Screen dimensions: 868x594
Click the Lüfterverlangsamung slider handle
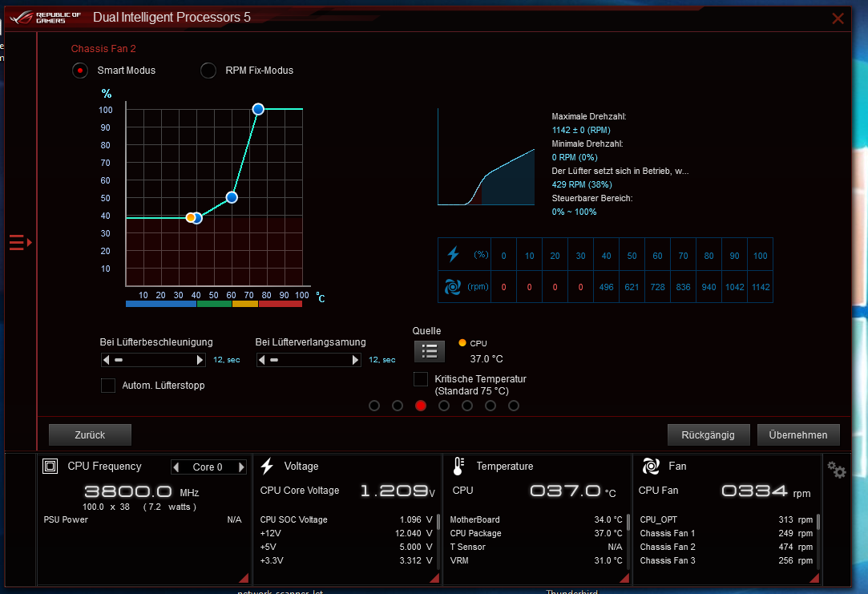[x=274, y=360]
